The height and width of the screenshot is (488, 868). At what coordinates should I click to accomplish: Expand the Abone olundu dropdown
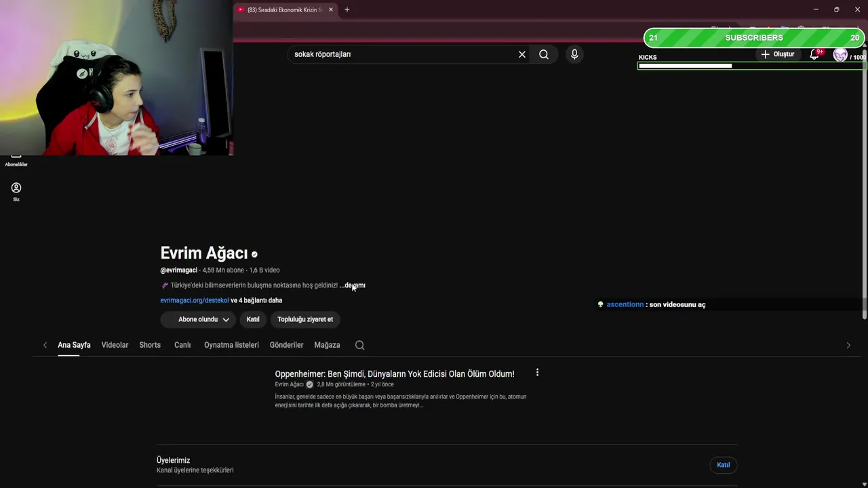point(198,319)
